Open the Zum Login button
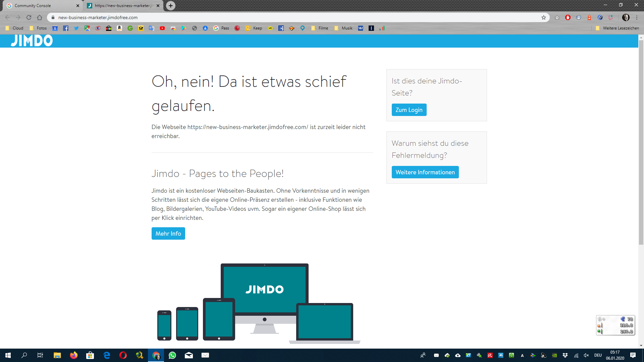This screenshot has height=362, width=644. click(x=409, y=110)
